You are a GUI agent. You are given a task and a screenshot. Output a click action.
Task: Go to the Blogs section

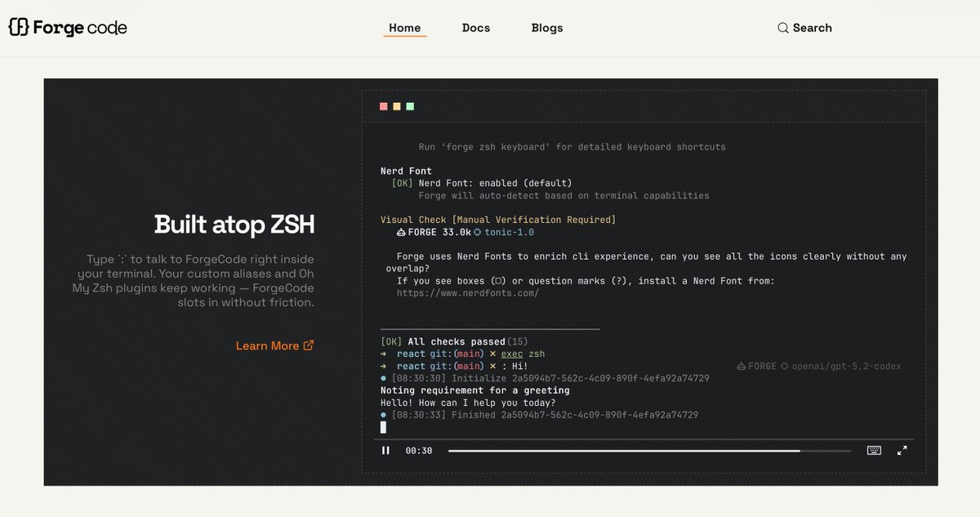click(547, 28)
